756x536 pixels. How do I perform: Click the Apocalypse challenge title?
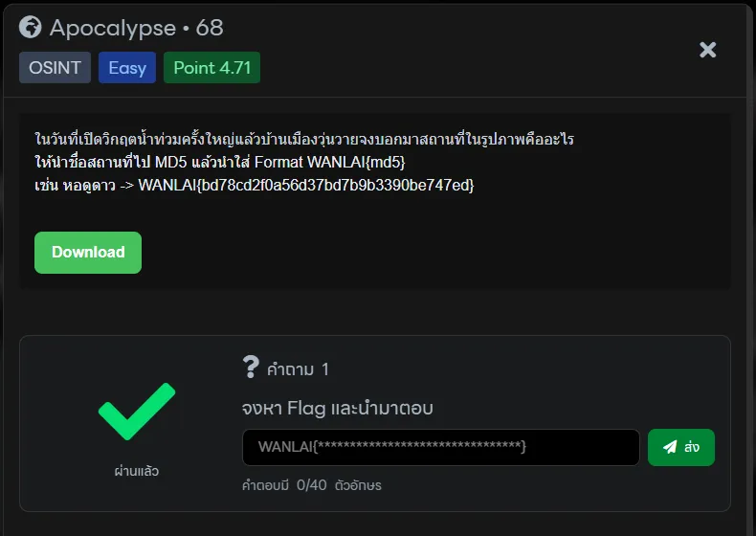click(113, 28)
